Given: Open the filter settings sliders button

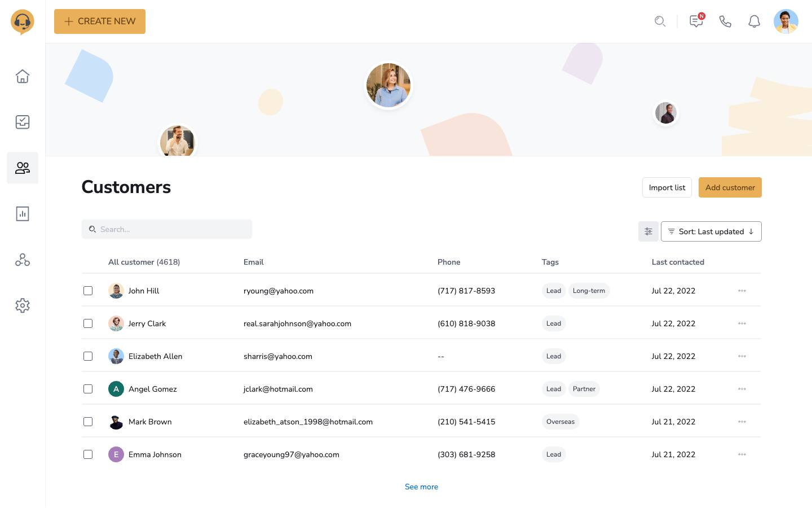Looking at the screenshot, I should click(x=648, y=231).
